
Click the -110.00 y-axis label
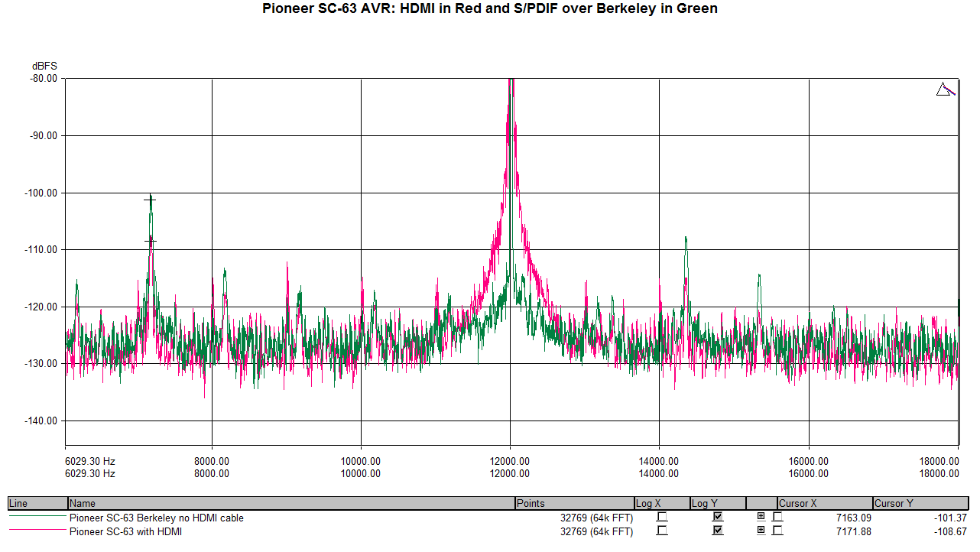[41, 249]
